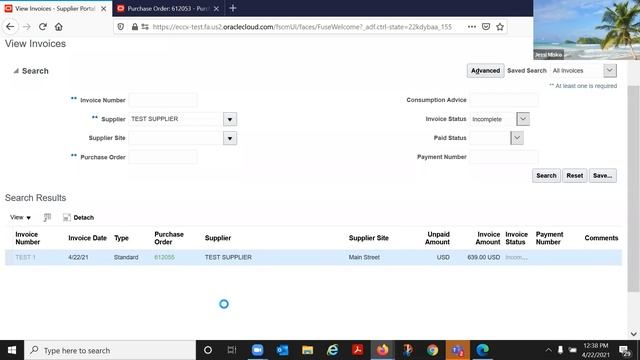Bookmark this page with the star icon
The height and width of the screenshot is (360, 640).
tap(500, 27)
